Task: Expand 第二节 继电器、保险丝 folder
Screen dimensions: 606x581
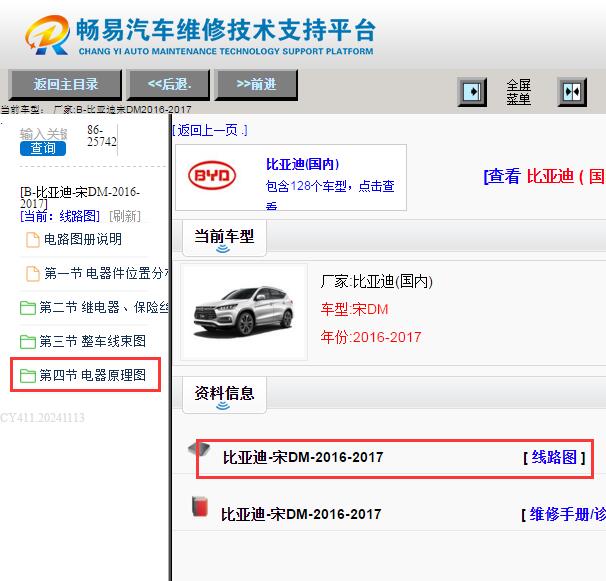Action: [x=104, y=307]
